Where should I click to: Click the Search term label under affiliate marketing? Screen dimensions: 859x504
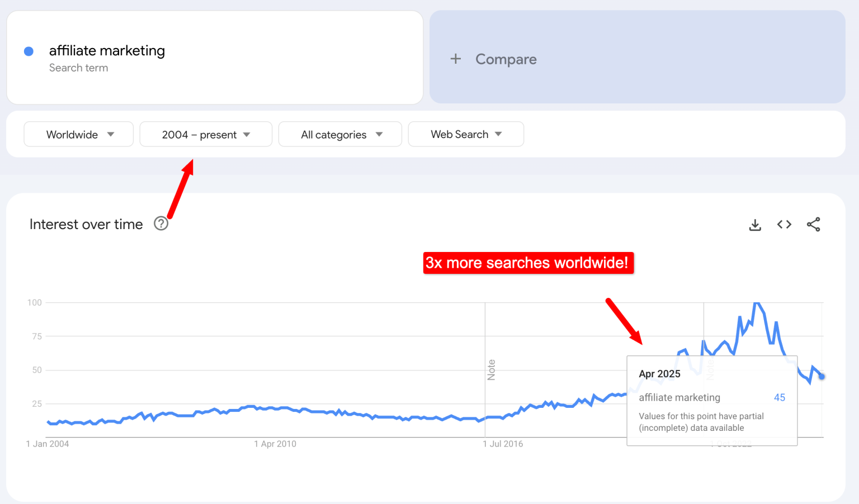(x=78, y=68)
